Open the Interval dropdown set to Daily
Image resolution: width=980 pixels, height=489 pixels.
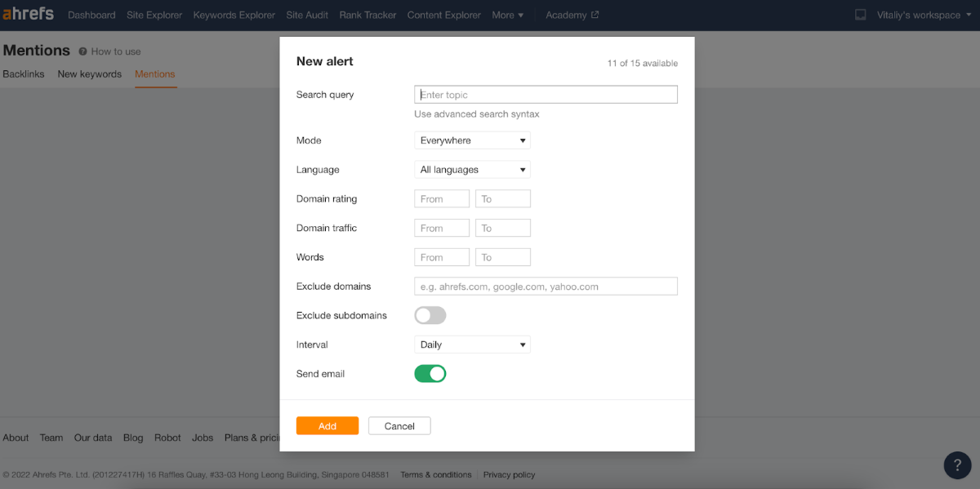point(473,345)
